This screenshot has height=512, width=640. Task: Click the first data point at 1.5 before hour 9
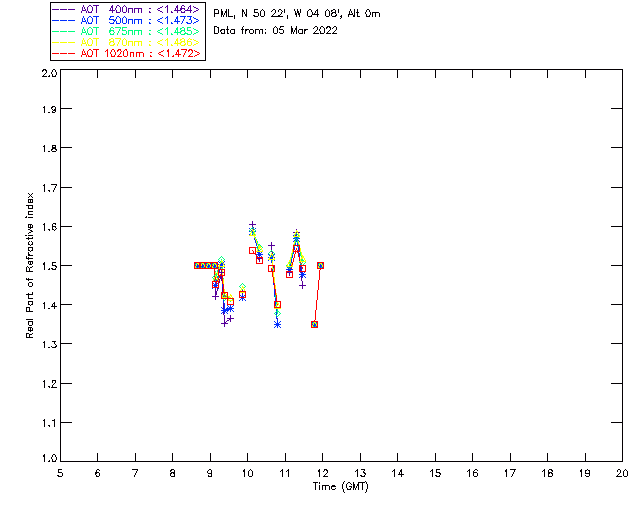pos(197,265)
